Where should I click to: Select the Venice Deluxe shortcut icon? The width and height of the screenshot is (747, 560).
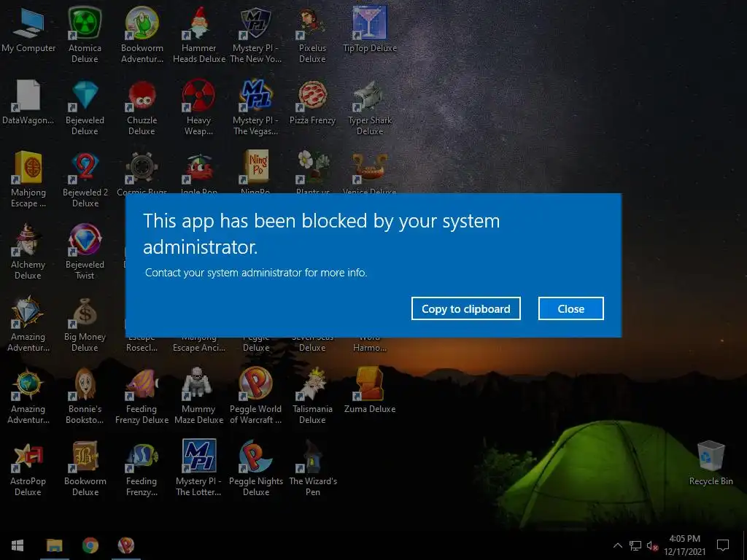(370, 167)
